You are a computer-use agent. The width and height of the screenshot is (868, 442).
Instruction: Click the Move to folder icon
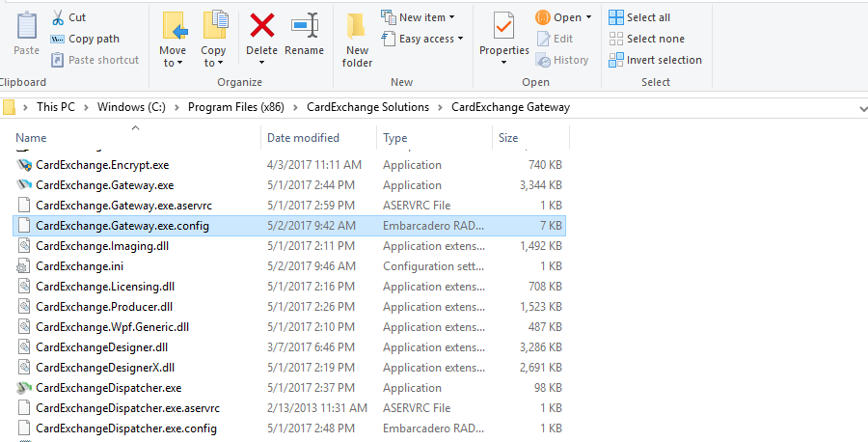pyautogui.click(x=175, y=26)
